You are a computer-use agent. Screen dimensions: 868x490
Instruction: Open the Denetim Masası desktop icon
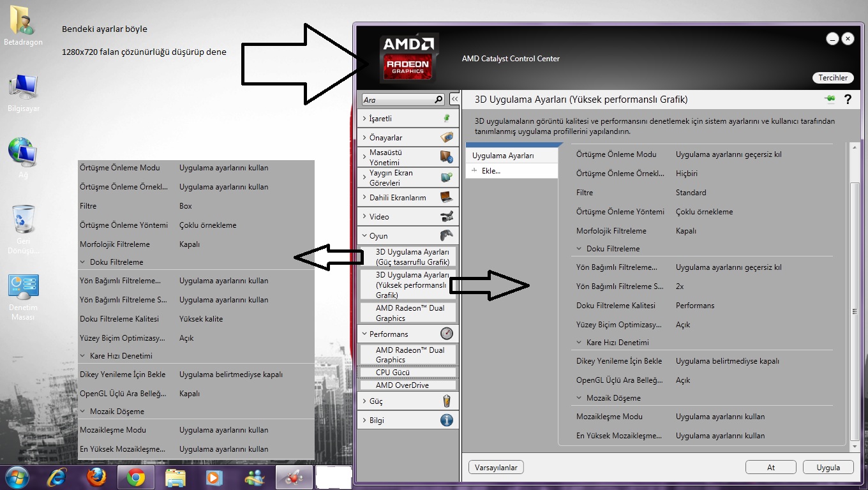point(23,297)
